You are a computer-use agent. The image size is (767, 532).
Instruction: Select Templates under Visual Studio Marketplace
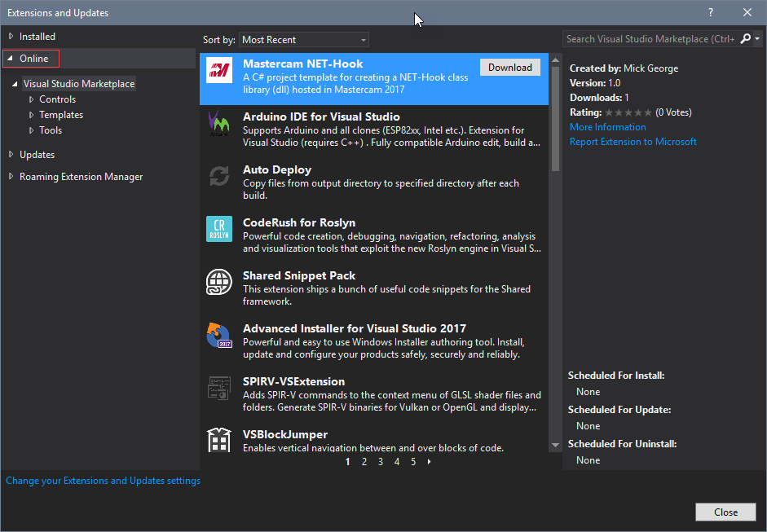tap(61, 115)
